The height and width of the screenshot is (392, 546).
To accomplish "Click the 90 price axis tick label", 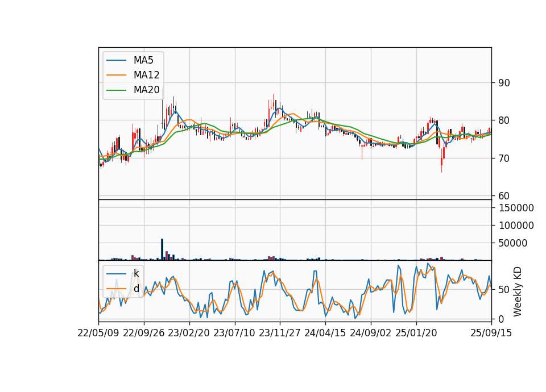I will (504, 83).
